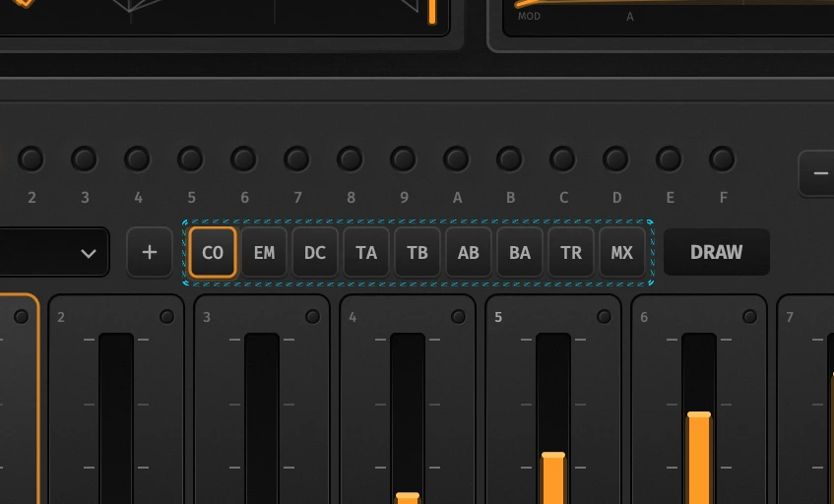Viewport: 834px width, 504px height.
Task: Select the DC mode button
Action: pos(315,253)
